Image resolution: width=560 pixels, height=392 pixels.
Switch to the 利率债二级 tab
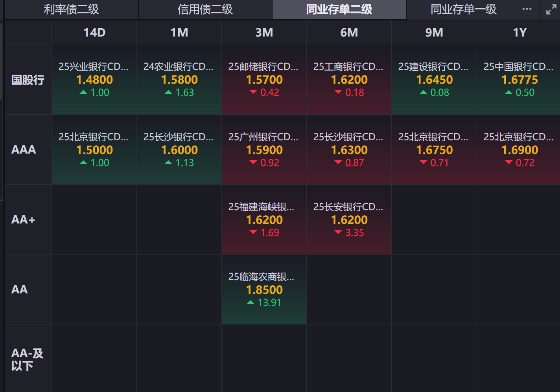point(71,9)
